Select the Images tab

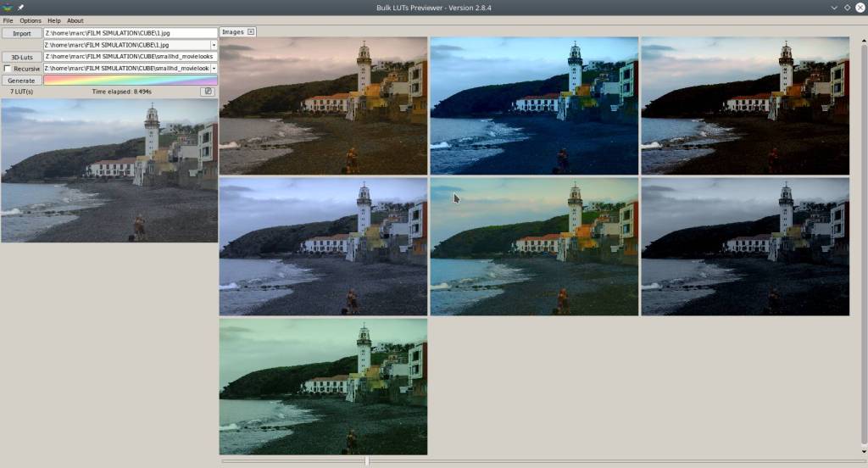(x=232, y=32)
